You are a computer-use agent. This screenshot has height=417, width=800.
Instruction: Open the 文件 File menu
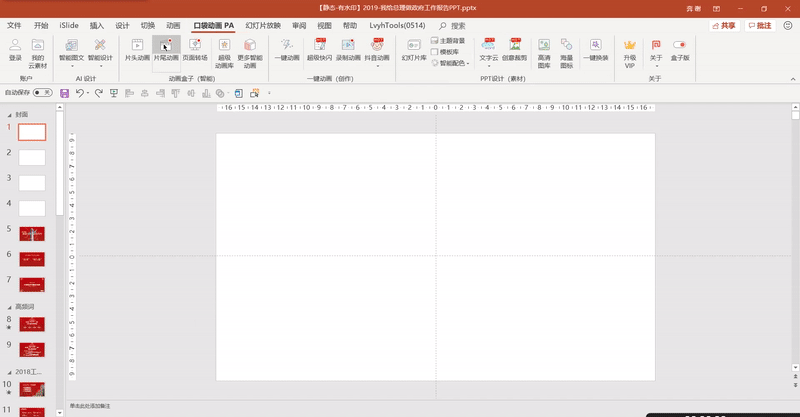click(14, 25)
